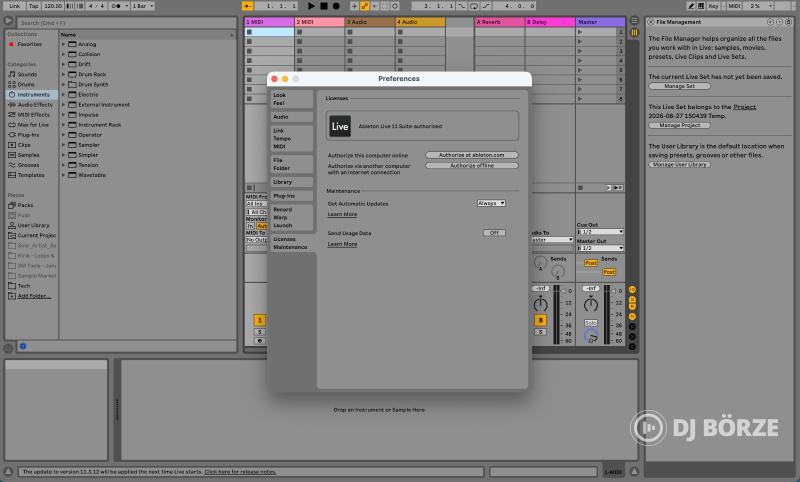The width and height of the screenshot is (800, 482).
Task: Open Library preferences tab
Action: pos(291,182)
